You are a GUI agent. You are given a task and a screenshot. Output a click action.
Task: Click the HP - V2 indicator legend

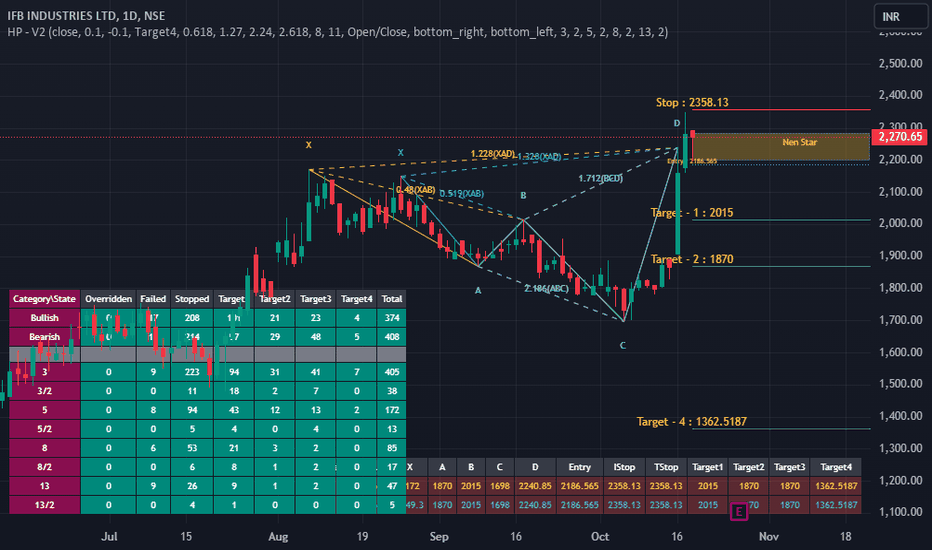pyautogui.click(x=338, y=32)
